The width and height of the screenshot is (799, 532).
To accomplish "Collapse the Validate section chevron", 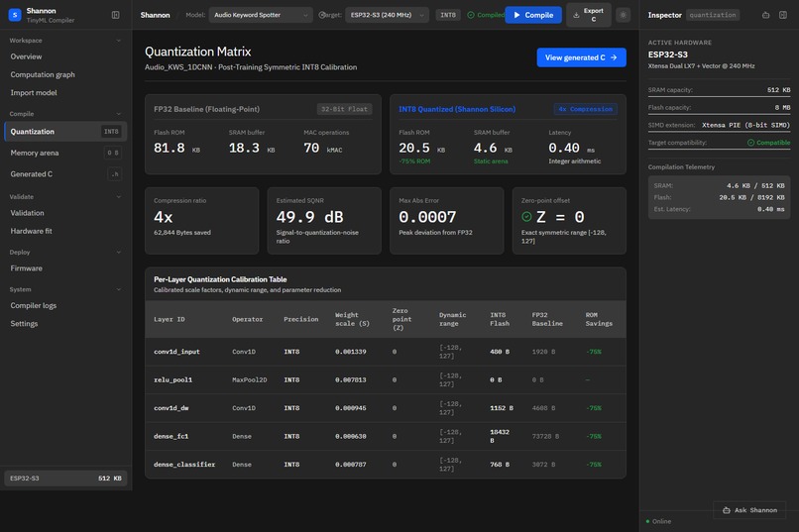I will (118, 196).
